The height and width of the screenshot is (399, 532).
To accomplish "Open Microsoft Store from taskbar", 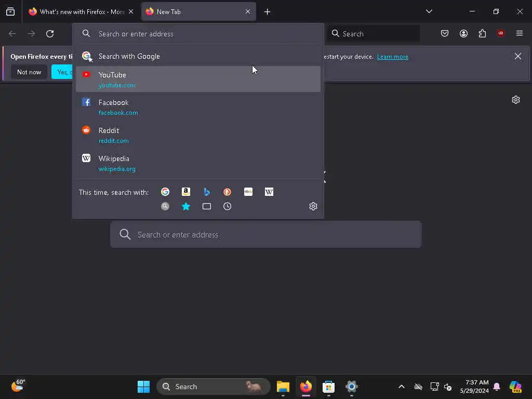I will pyautogui.click(x=328, y=387).
